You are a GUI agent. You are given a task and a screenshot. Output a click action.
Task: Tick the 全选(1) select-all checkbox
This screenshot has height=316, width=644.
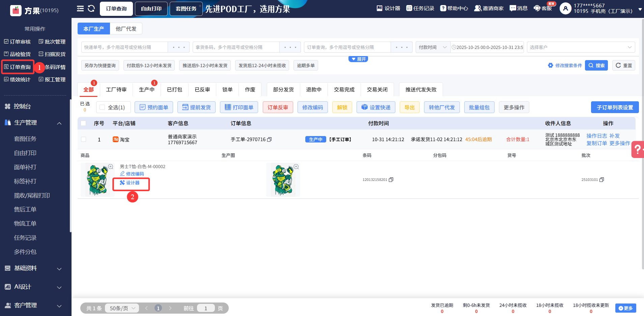click(102, 107)
